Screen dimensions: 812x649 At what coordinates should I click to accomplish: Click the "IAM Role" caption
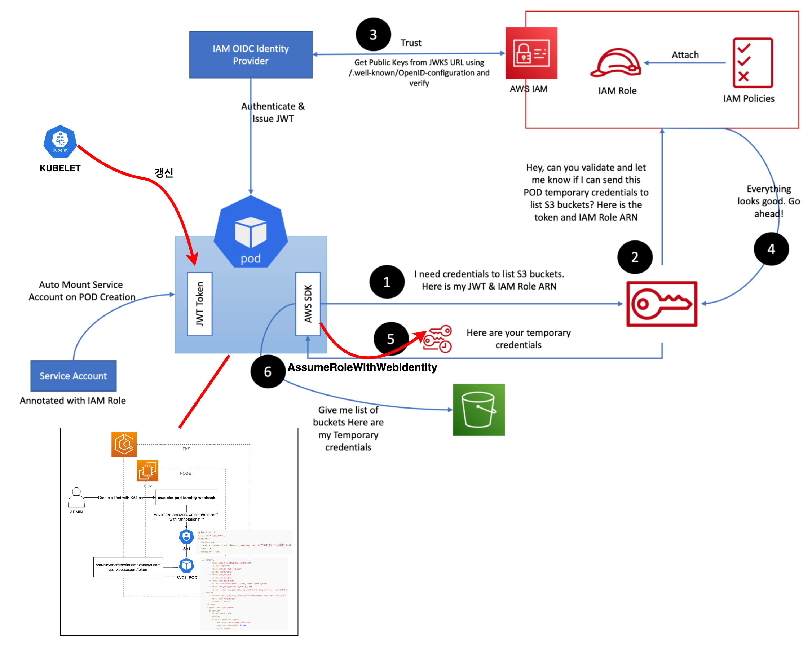[x=617, y=90]
